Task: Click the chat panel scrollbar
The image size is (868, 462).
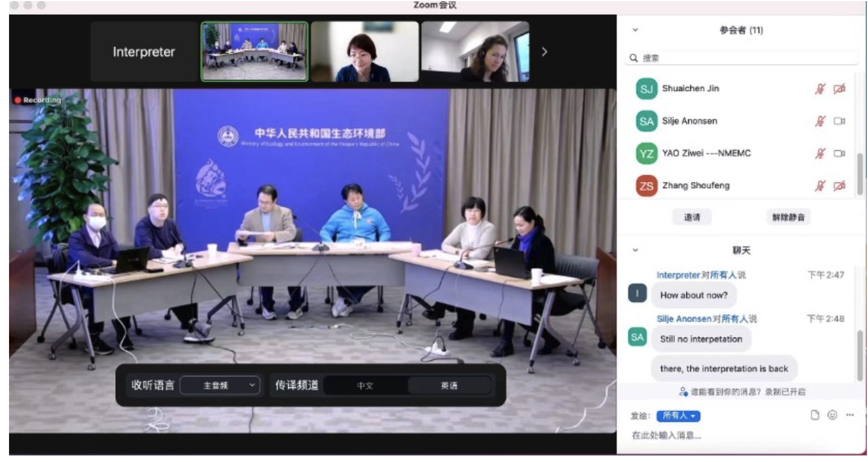Action: 860,355
